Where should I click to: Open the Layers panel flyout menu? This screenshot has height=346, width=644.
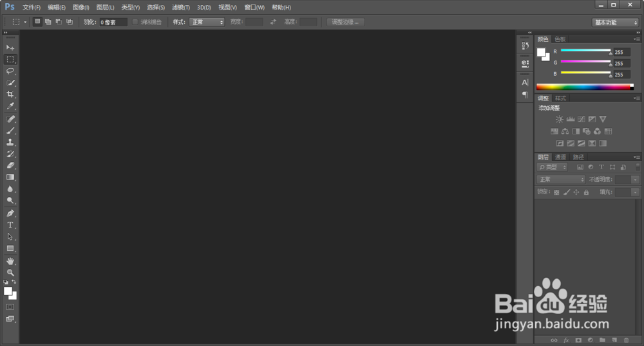(637, 158)
